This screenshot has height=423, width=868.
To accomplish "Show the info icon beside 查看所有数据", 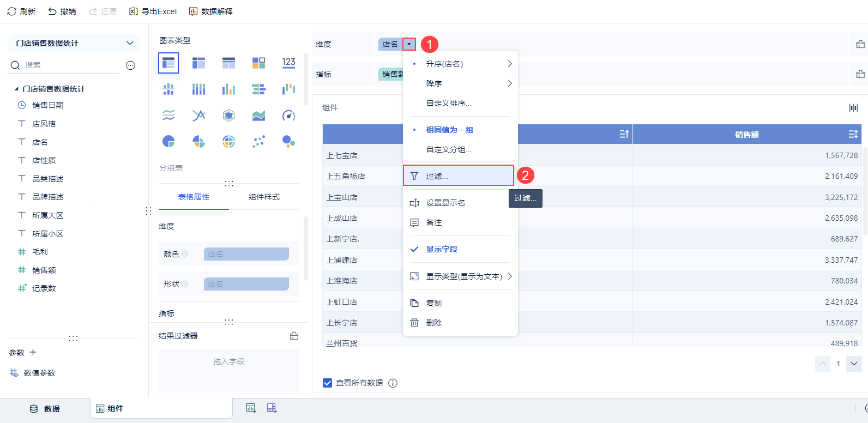I will pyautogui.click(x=393, y=383).
